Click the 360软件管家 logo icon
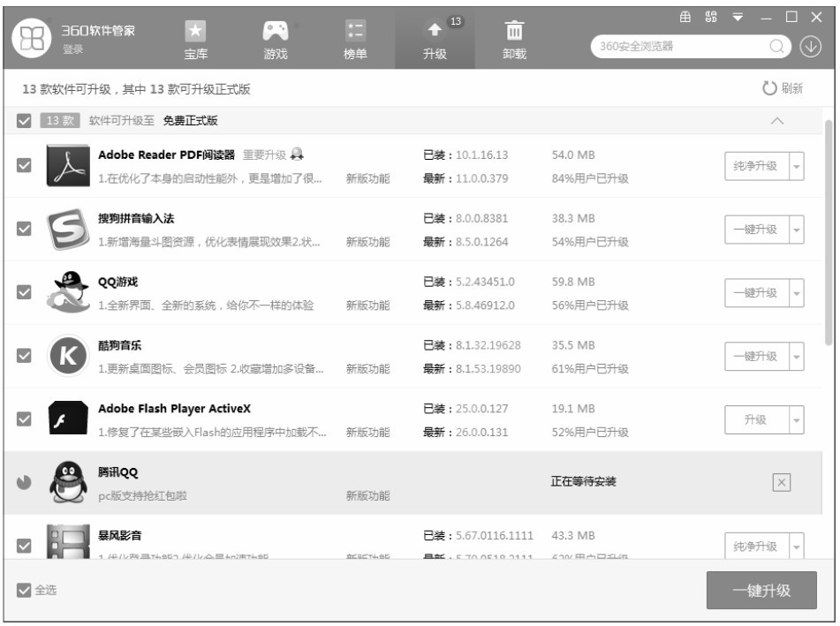This screenshot has height=626, width=840. click(x=32, y=38)
